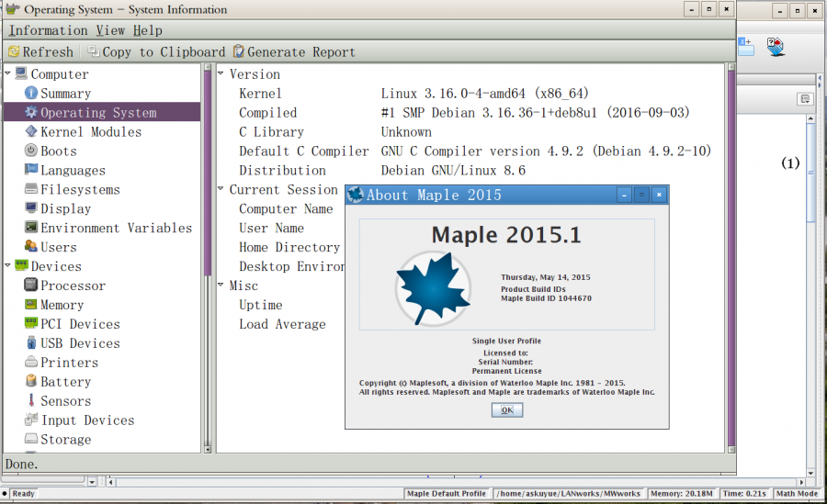This screenshot has height=504, width=827.
Task: Open the Languages flag icon
Action: pos(31,169)
